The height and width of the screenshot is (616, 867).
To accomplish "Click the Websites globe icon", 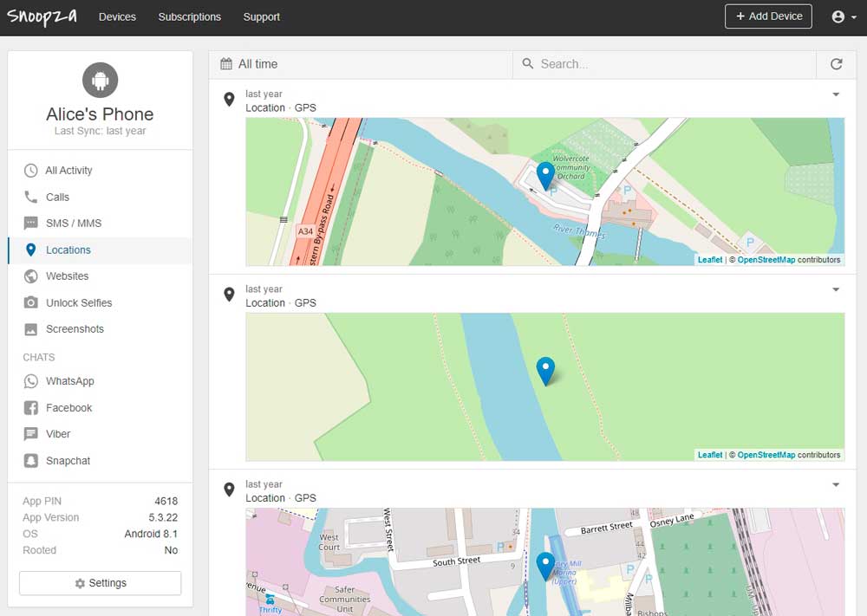I will pyautogui.click(x=31, y=276).
